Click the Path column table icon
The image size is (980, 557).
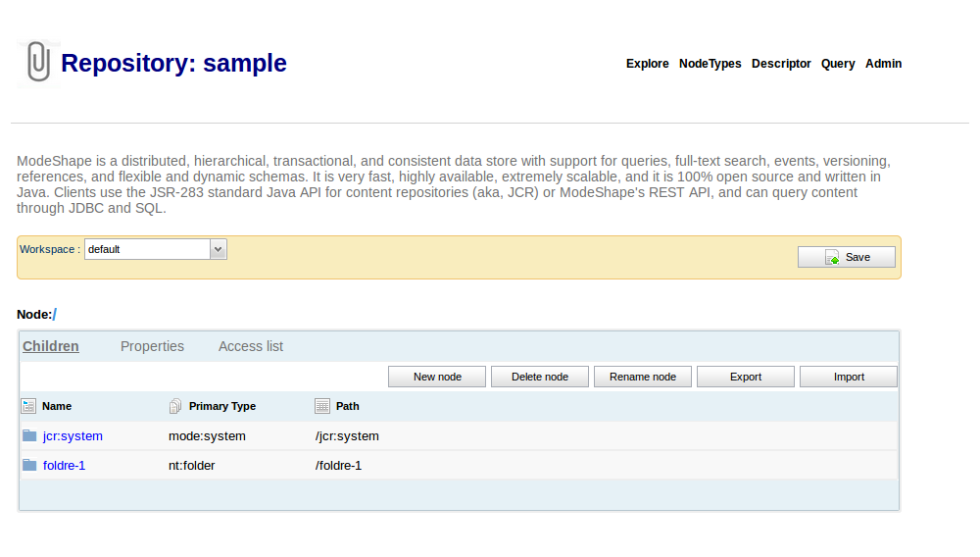(x=321, y=406)
